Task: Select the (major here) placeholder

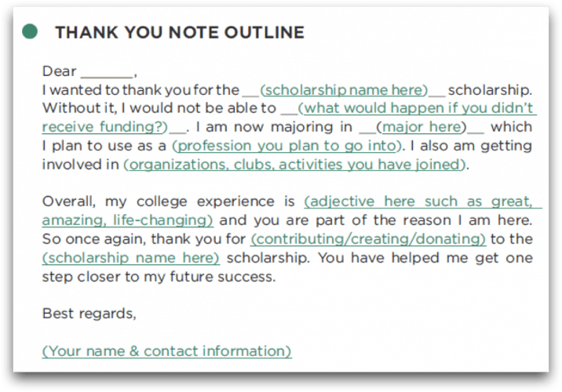Action: (421, 127)
